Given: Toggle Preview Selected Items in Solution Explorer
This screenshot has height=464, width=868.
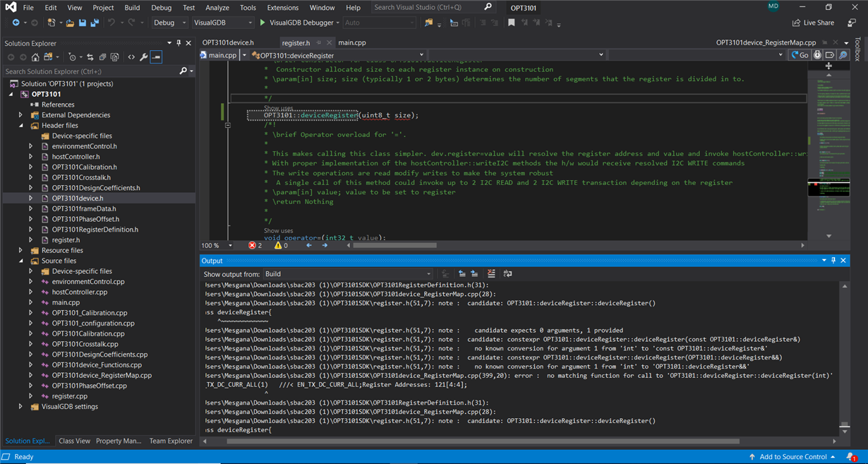Looking at the screenshot, I should pos(156,57).
